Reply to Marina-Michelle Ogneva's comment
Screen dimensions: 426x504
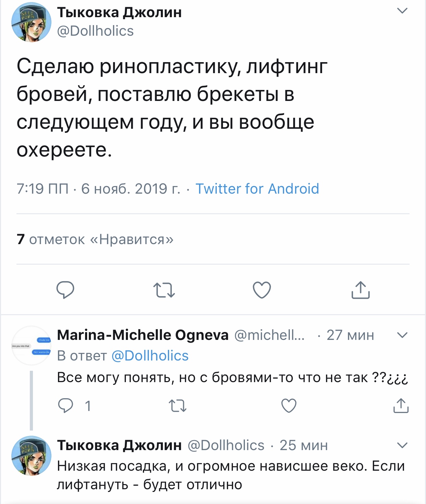[x=66, y=406]
